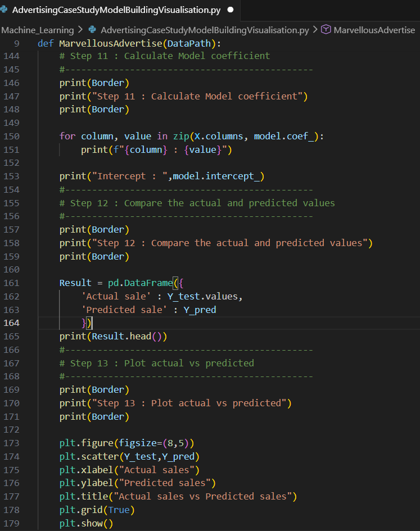Click 'plt.show()' on line 179
The width and height of the screenshot is (420, 531).
pos(86,524)
